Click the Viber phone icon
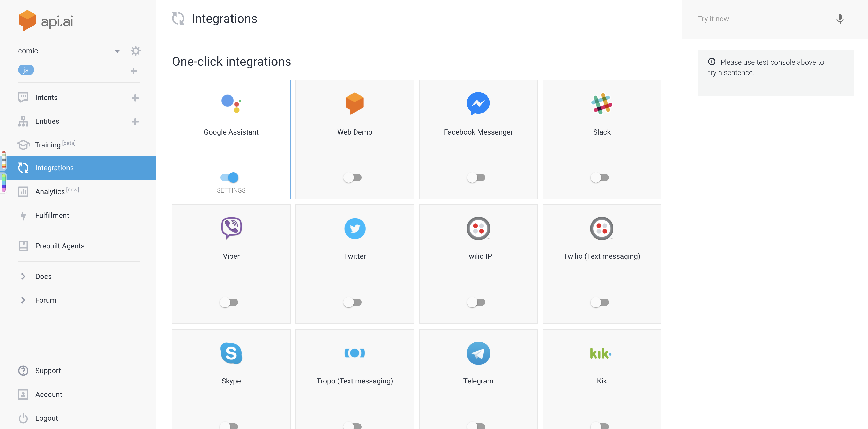Viewport: 868px width, 429px height. [231, 228]
